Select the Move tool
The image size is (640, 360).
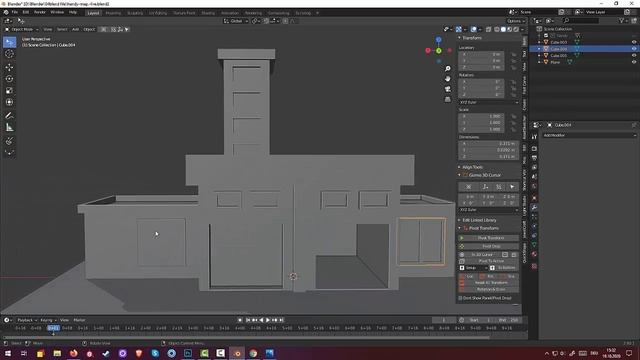(x=9, y=67)
